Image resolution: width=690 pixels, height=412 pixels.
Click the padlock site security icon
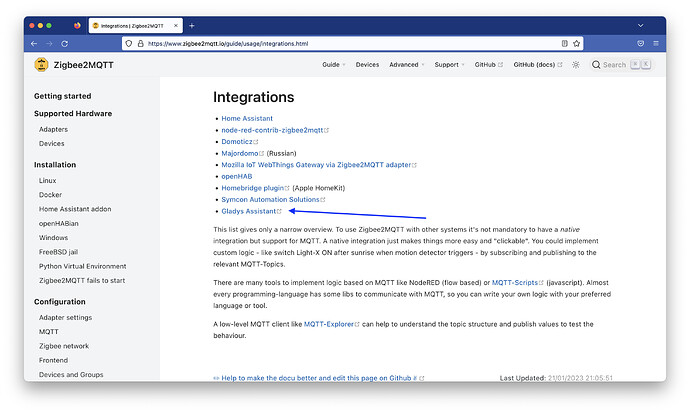[140, 44]
